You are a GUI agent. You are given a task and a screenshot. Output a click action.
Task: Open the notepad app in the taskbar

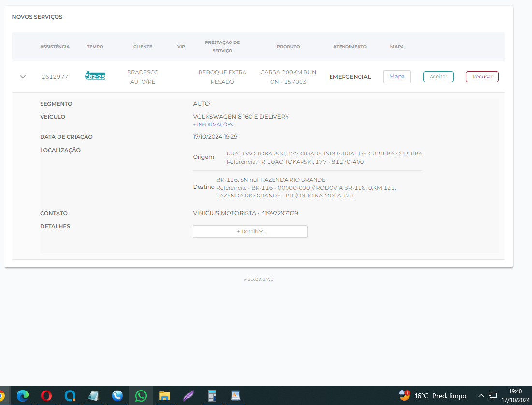tap(94, 395)
